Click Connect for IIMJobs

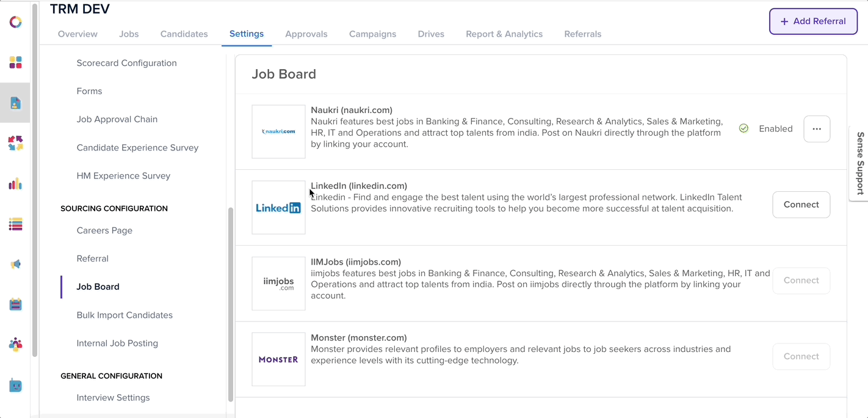click(801, 280)
